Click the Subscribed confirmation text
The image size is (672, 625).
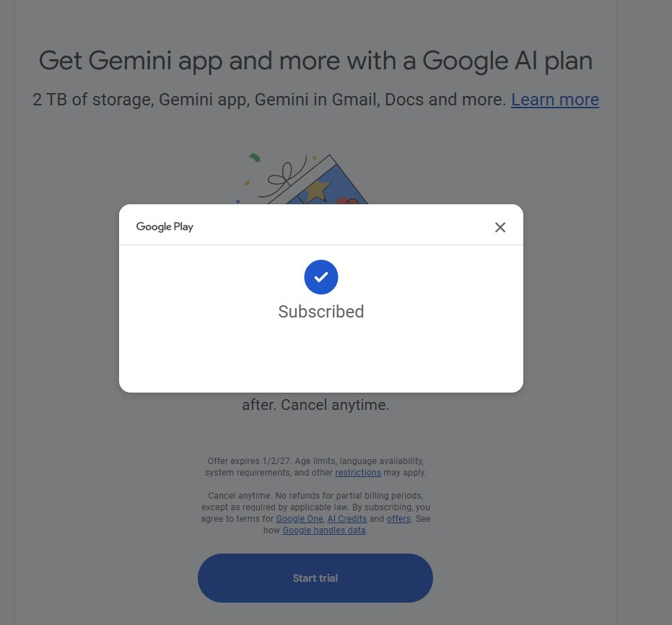pyautogui.click(x=321, y=312)
